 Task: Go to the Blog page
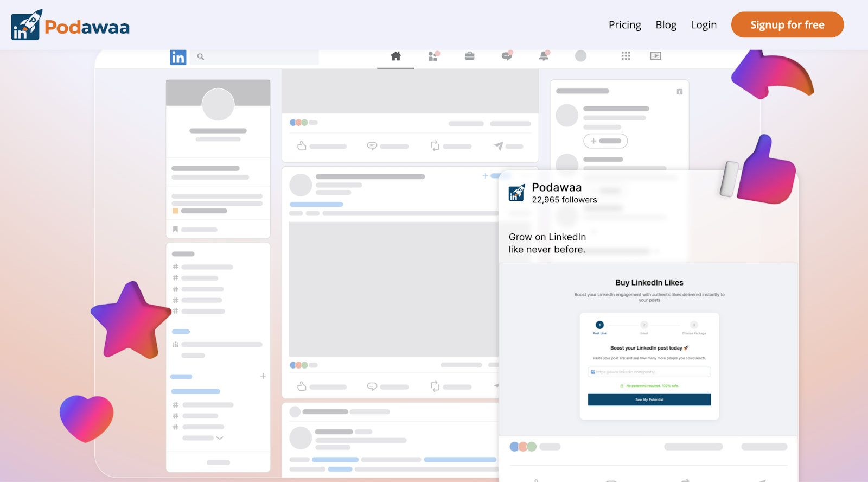[x=666, y=25]
